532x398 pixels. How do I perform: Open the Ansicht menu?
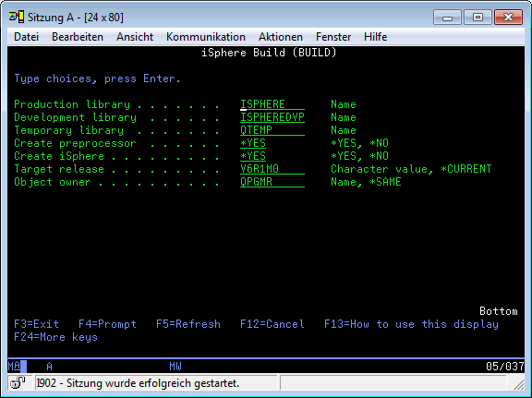[x=135, y=37]
